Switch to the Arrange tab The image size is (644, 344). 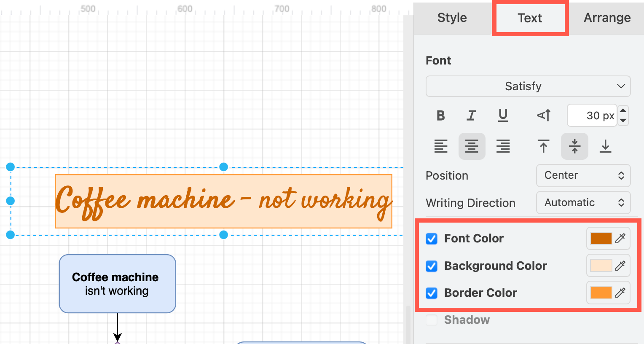coord(607,18)
